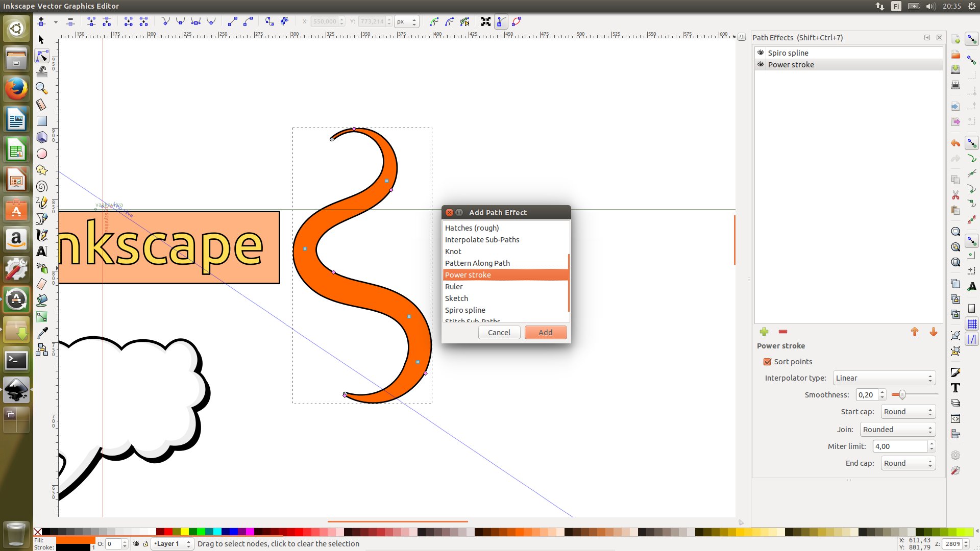This screenshot has height=551, width=980.
Task: Select the Rectangle tool
Action: point(42,121)
